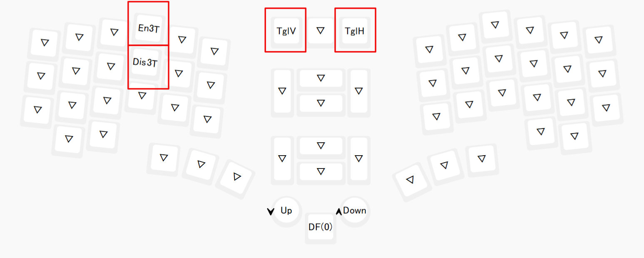Select transparent key directly left of En3T

[x=114, y=32]
